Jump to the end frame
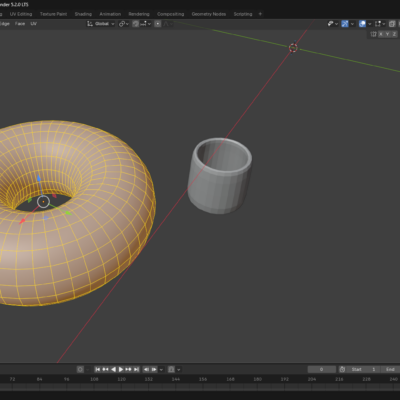 click(136, 369)
